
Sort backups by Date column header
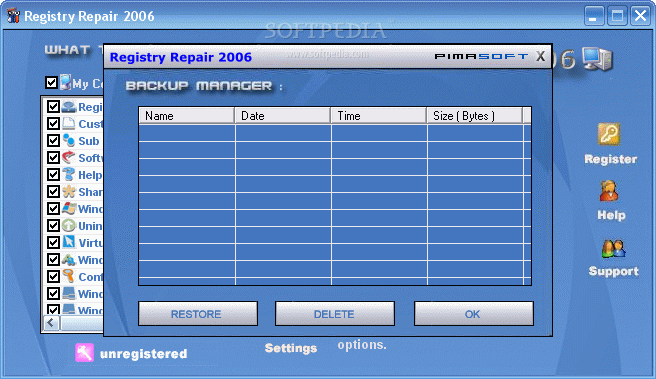tap(283, 115)
